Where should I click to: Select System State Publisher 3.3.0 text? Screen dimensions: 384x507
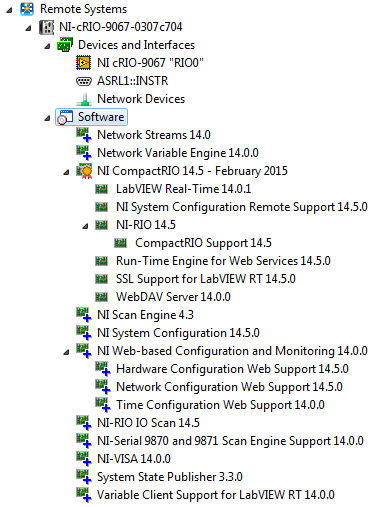170,477
